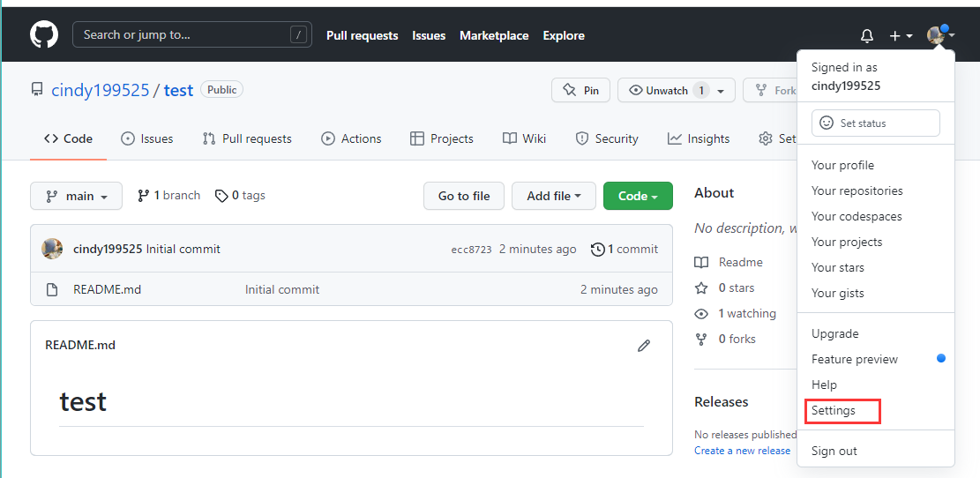
Task: View history via 1 commit link
Action: click(x=624, y=250)
